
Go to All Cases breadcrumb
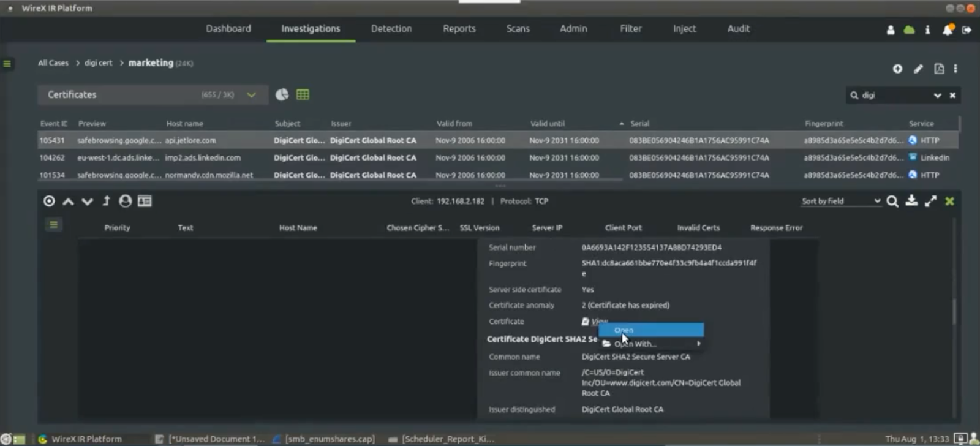coord(53,63)
